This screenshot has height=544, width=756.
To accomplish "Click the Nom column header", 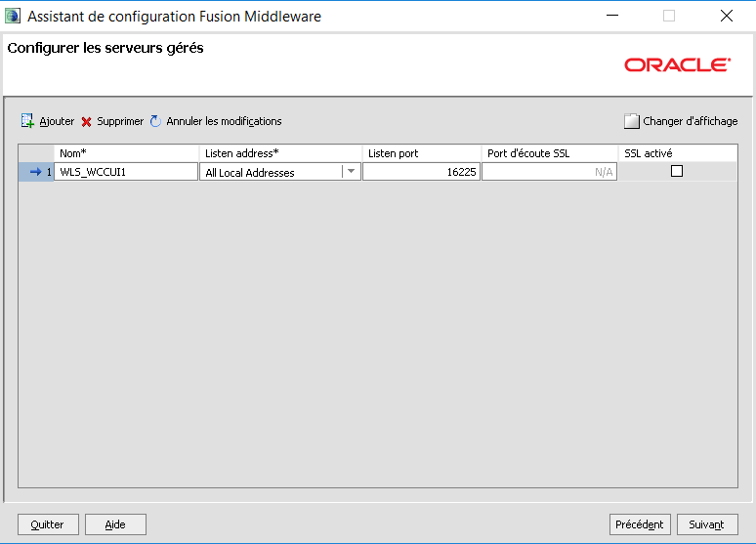I will point(127,153).
